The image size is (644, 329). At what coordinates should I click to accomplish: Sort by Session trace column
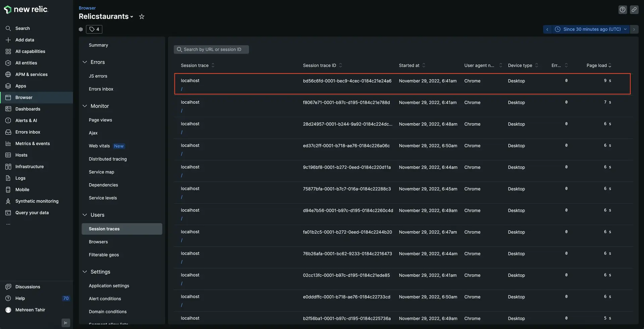[x=198, y=65]
